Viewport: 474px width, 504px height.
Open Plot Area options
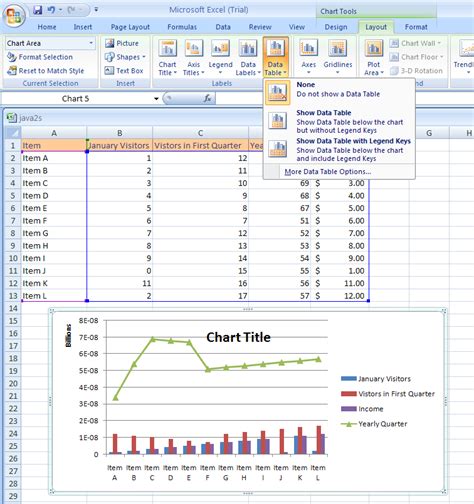373,57
